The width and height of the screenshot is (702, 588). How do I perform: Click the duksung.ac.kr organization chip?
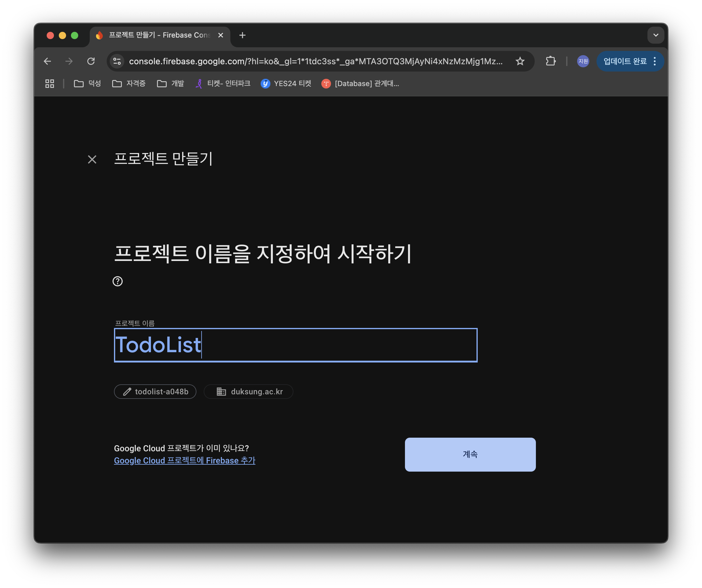[249, 391]
